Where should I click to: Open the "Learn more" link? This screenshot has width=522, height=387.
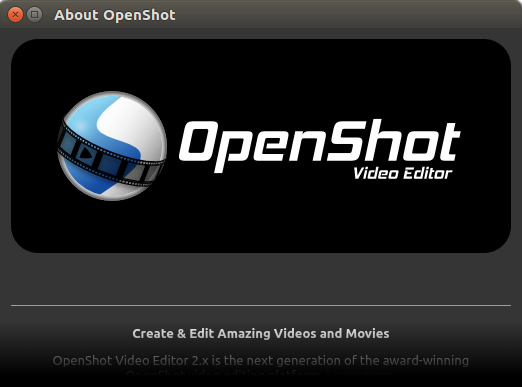359,375
